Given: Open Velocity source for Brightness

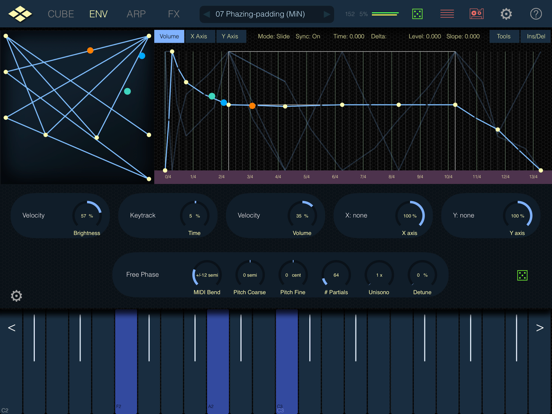Looking at the screenshot, I should (33, 215).
